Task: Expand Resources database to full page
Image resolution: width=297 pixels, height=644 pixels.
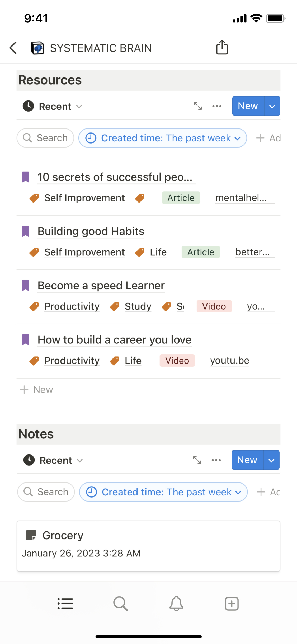Action: [198, 106]
